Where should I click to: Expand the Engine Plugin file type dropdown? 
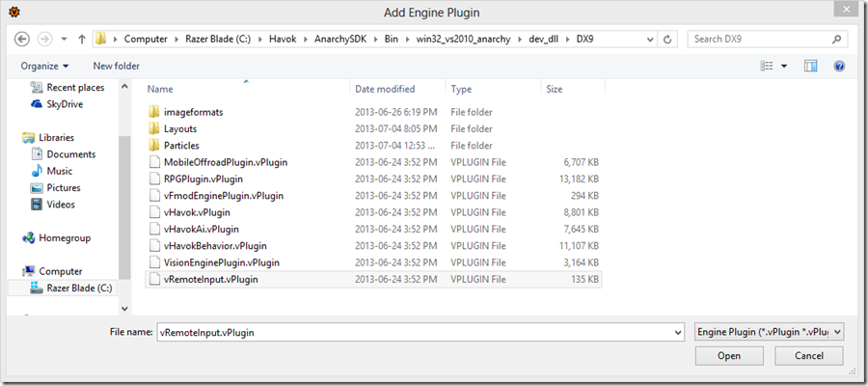coord(769,331)
